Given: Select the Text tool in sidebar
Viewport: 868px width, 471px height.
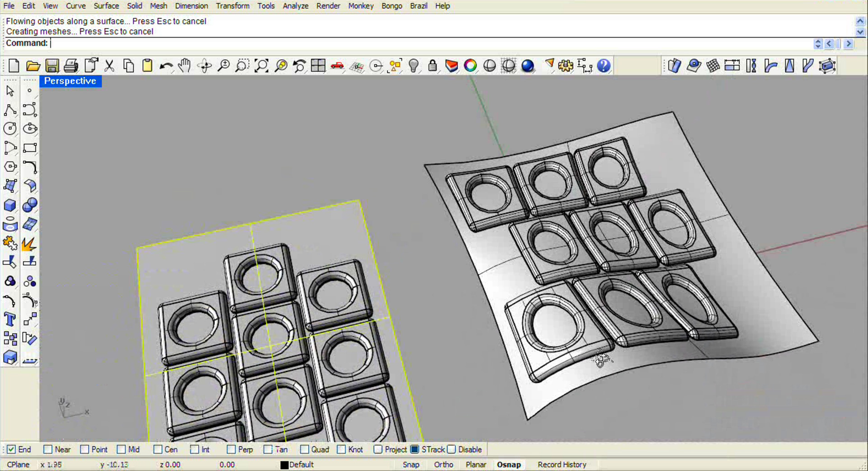Looking at the screenshot, I should (x=10, y=319).
